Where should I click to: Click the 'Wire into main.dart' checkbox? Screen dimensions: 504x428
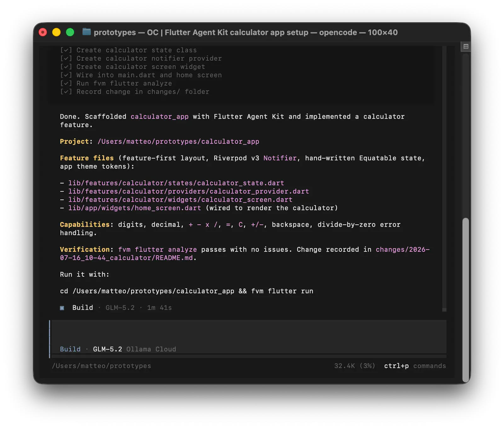[66, 75]
